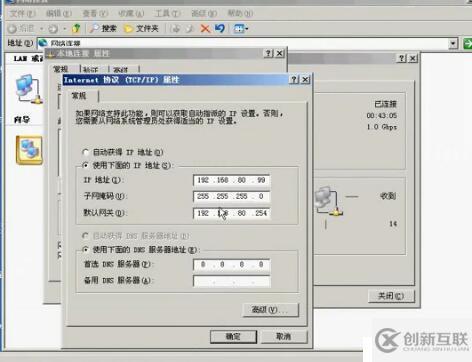Open the Tools menu in the menu bar

coord(167,13)
